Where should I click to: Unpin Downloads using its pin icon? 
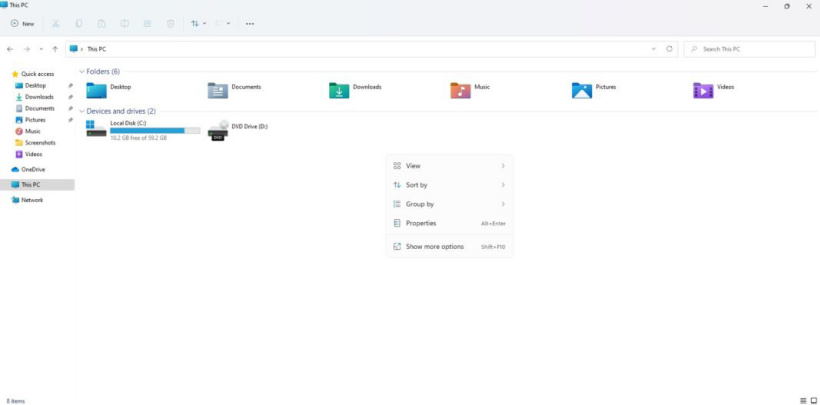pos(70,97)
